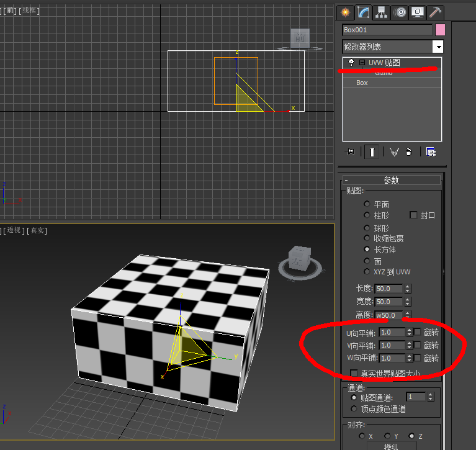Click the 长度 value field
This screenshot has height=450, width=476.
(389, 289)
